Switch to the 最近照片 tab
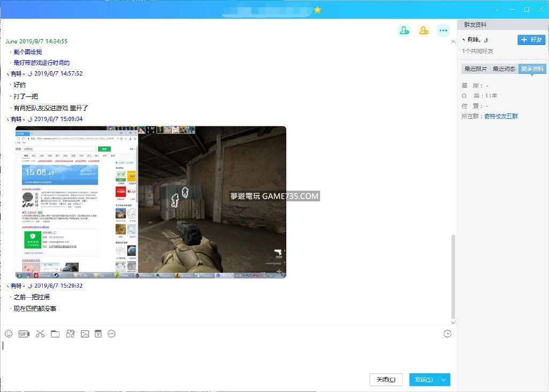The height and width of the screenshot is (392, 549). click(x=476, y=69)
